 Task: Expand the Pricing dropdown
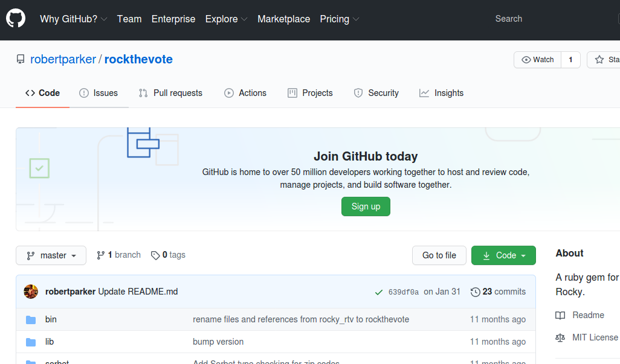tap(339, 19)
